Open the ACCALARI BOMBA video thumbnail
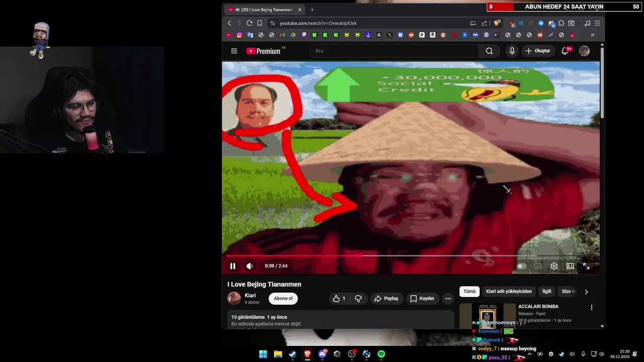 coord(488,316)
